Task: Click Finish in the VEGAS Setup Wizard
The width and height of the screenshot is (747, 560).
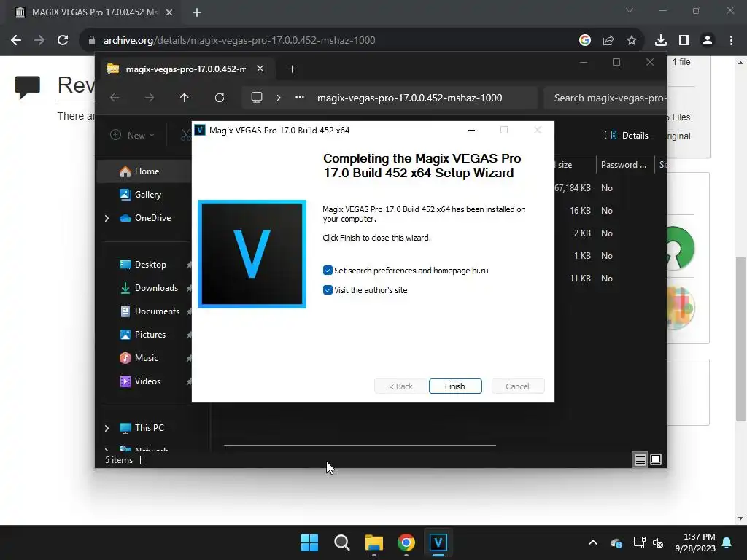Action: pos(455,386)
